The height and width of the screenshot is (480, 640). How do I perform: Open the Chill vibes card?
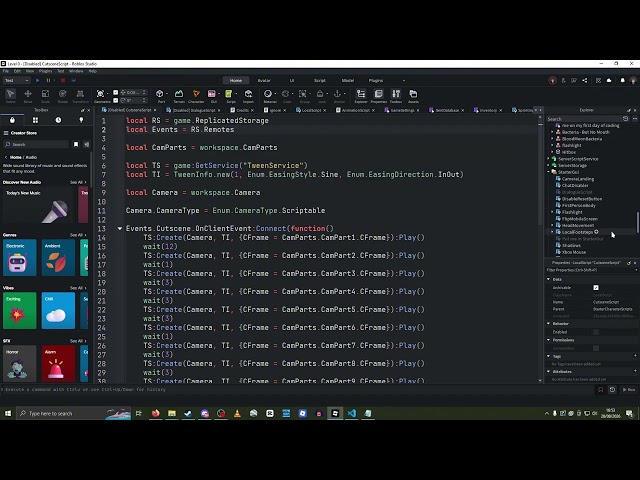[58, 311]
